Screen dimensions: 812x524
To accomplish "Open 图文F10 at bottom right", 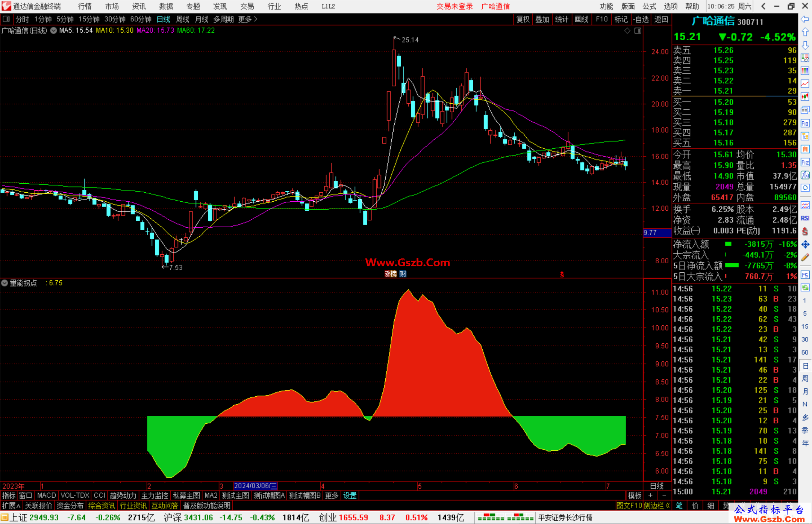I will coord(629,506).
